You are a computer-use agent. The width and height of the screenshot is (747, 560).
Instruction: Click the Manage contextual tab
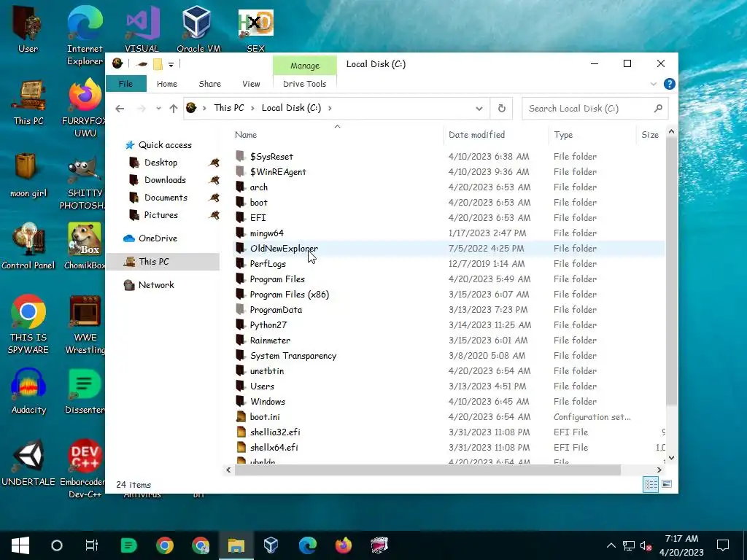click(304, 65)
